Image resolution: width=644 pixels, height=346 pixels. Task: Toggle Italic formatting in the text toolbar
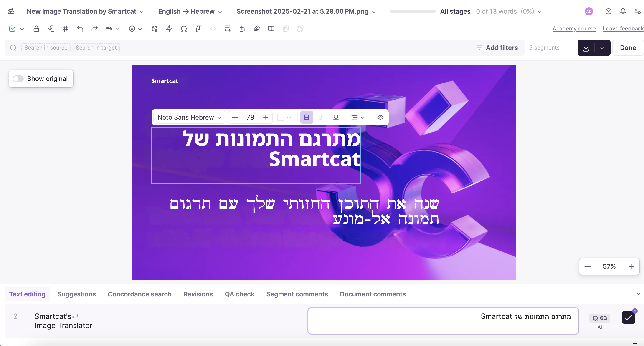[321, 117]
